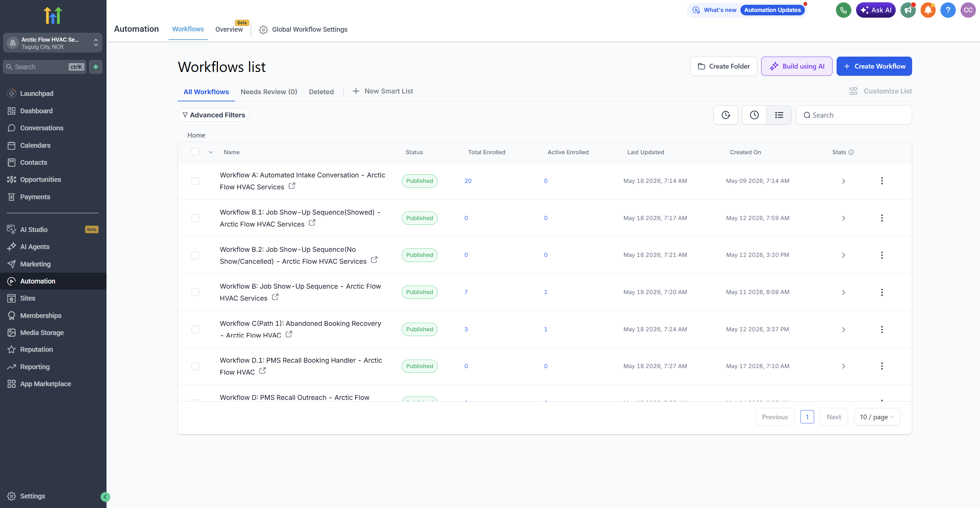
Task: Open three-dot menu for Workflow C row
Action: pyautogui.click(x=881, y=329)
